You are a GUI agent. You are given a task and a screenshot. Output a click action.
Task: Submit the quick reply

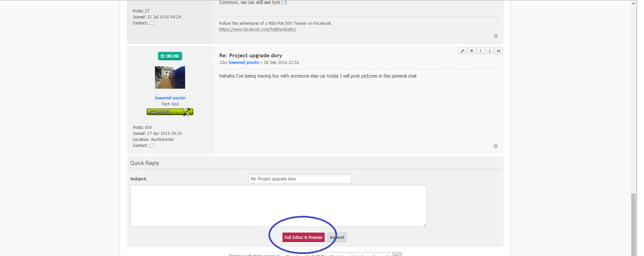click(337, 237)
